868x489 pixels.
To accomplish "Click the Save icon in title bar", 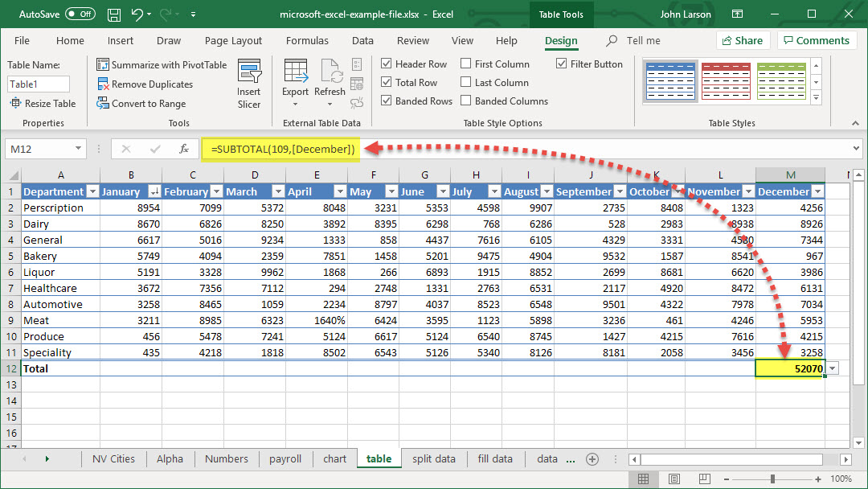I will [x=114, y=14].
